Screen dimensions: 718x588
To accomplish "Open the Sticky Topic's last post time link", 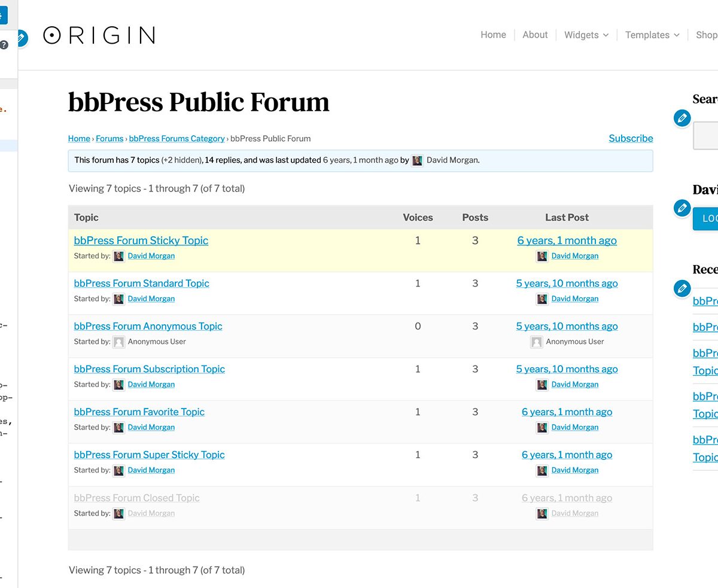I will pos(567,240).
